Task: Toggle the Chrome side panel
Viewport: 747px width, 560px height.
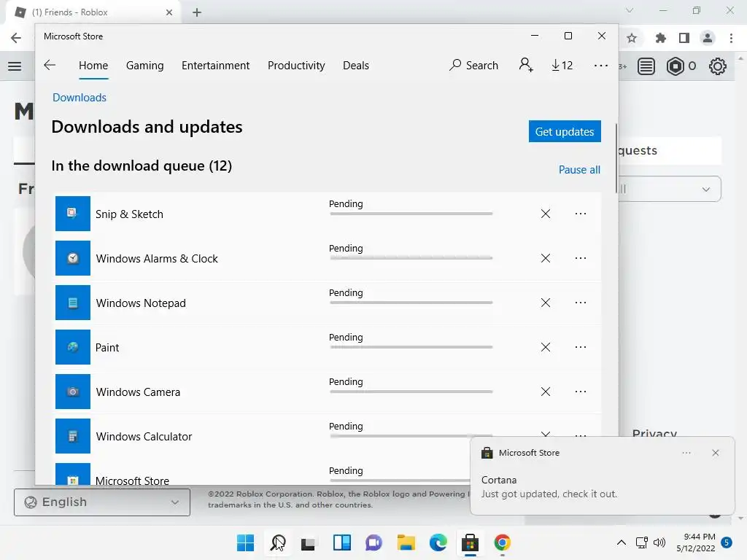Action: pyautogui.click(x=684, y=38)
